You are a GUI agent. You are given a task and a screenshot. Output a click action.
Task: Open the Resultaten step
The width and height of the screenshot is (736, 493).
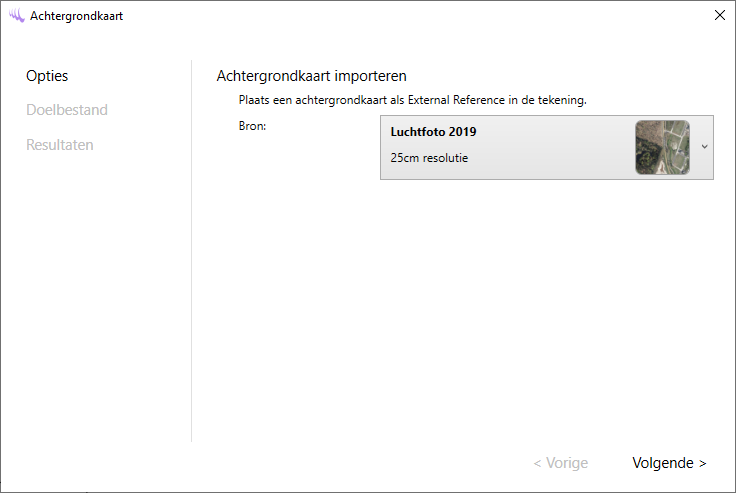click(60, 145)
